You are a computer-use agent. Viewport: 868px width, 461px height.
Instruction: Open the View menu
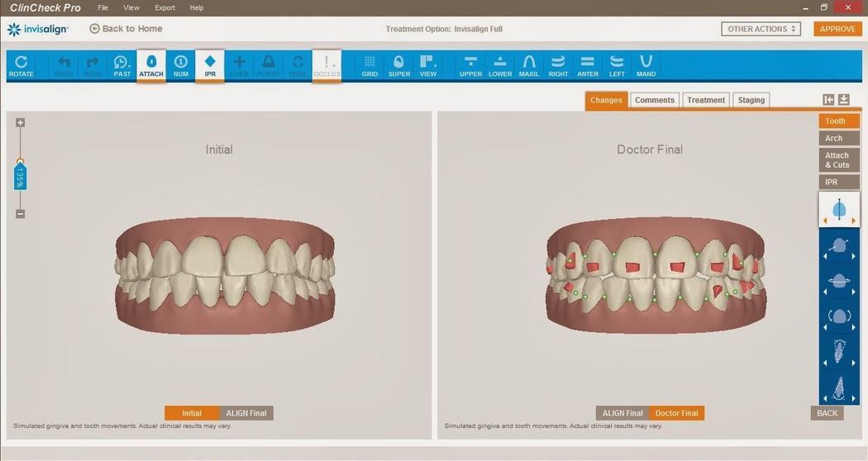pos(131,7)
